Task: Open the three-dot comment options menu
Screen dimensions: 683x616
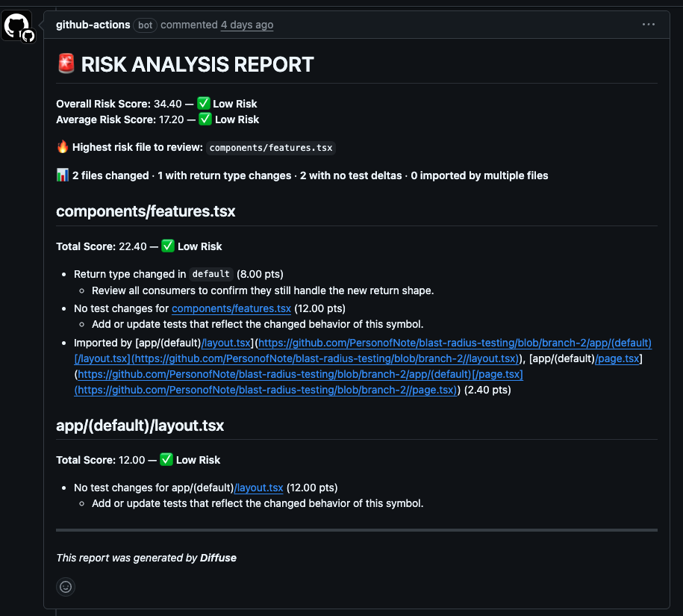Action: (x=648, y=25)
